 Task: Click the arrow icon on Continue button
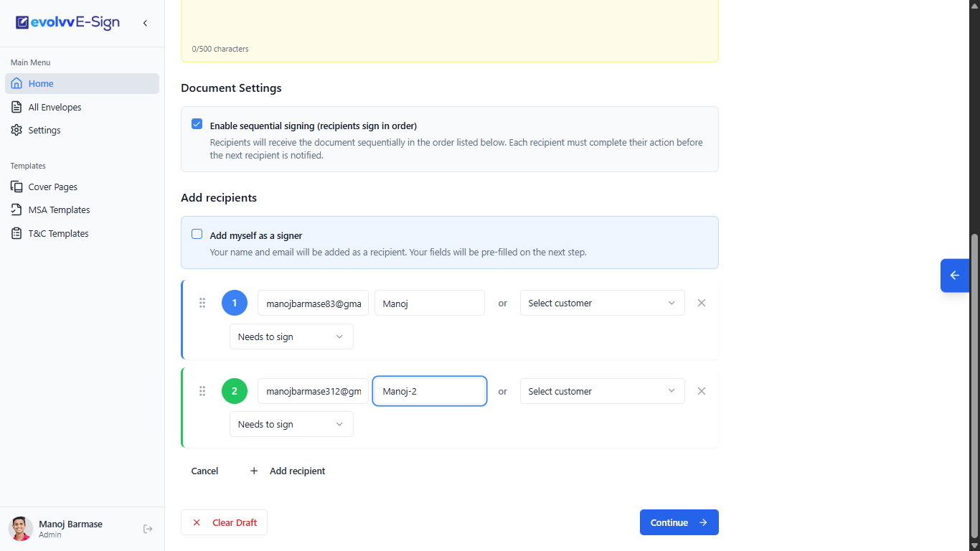(x=703, y=522)
